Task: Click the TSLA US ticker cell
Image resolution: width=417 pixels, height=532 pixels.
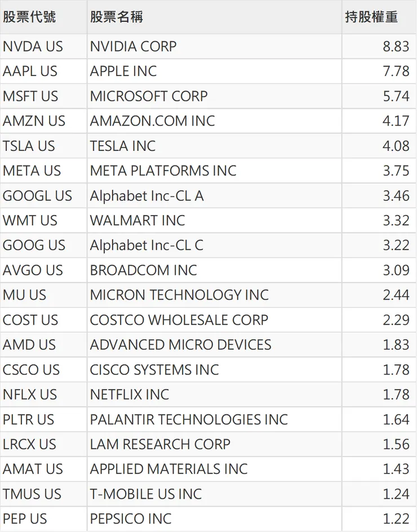Action: pos(29,146)
